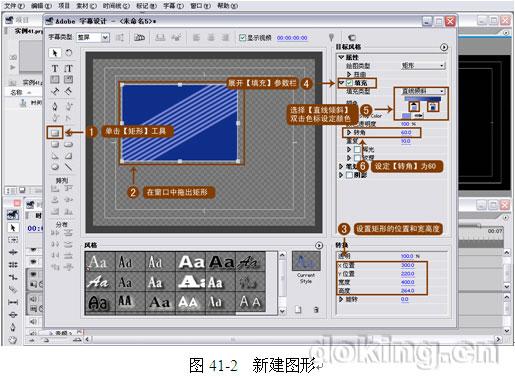Select the Vertical Path Type tool
Viewport: 515px width, 379px height.
tap(68, 91)
